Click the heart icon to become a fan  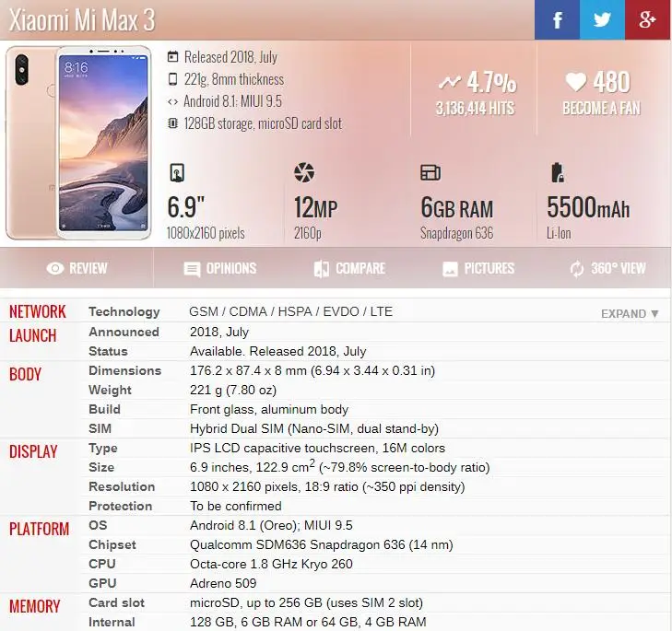click(x=575, y=81)
